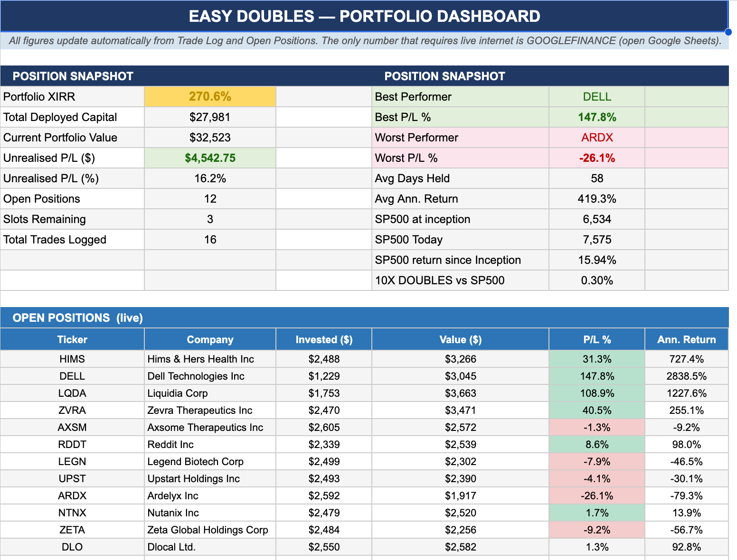Click the Open Positions count of 12
The width and height of the screenshot is (737, 560).
tap(210, 199)
